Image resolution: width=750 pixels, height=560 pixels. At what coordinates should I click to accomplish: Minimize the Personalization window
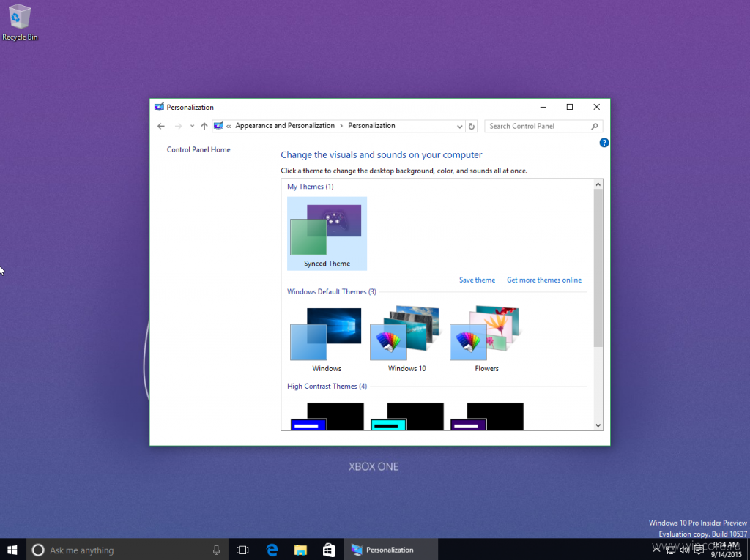click(543, 107)
